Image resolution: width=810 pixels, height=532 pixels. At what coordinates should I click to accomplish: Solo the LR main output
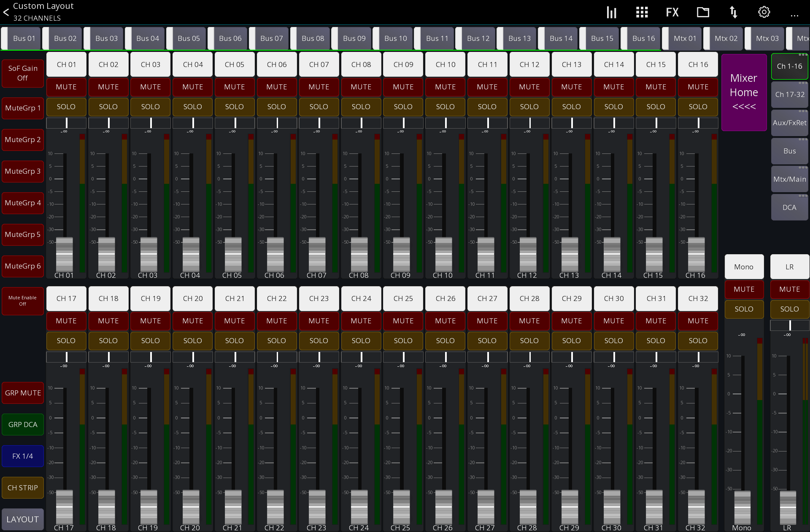pyautogui.click(x=790, y=309)
